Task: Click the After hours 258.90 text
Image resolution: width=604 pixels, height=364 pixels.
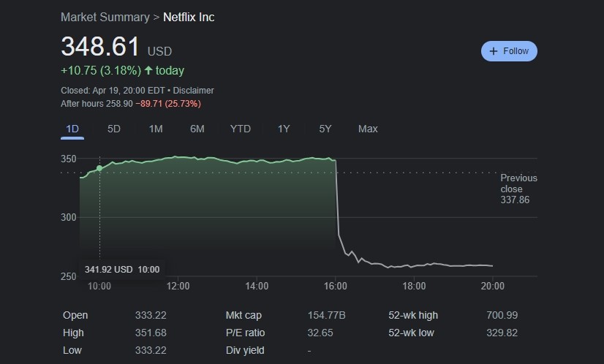Action: pyautogui.click(x=97, y=104)
